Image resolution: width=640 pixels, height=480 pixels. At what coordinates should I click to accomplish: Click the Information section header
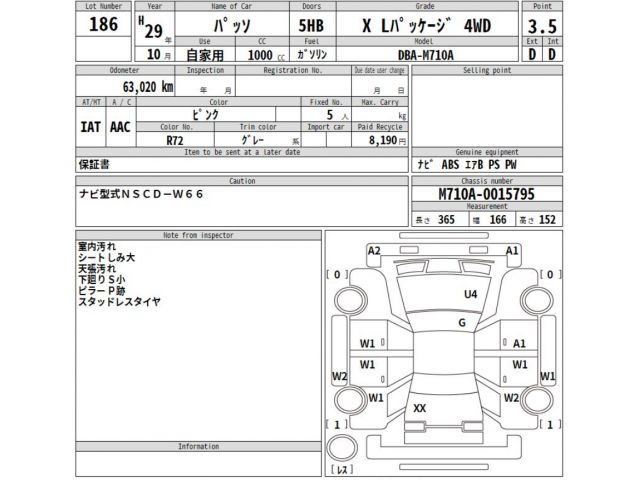198,447
